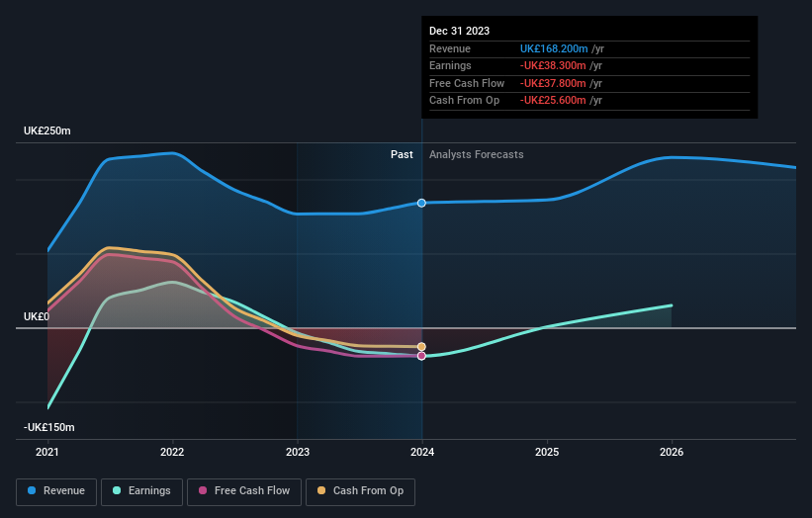Screen dimensions: 812x518
Task: Click the blue Revenue legend dot
Action: [x=32, y=490]
